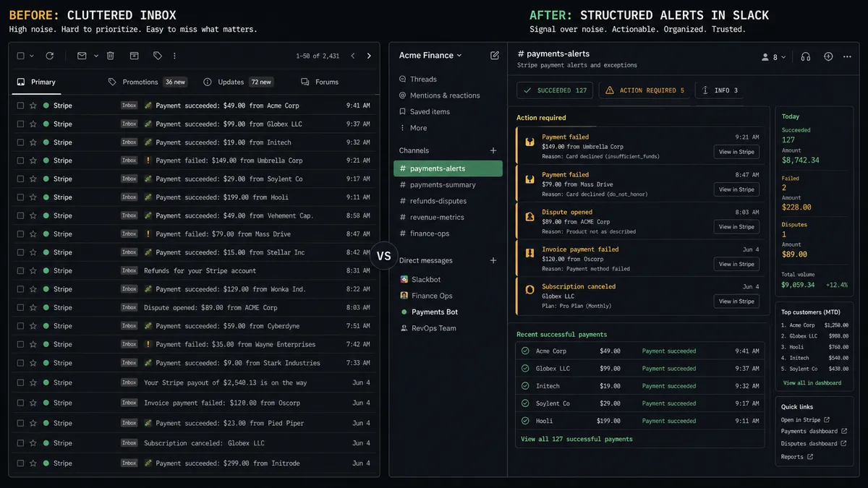868x488 pixels.
Task: Add a direct message with plus icon
Action: tap(493, 260)
